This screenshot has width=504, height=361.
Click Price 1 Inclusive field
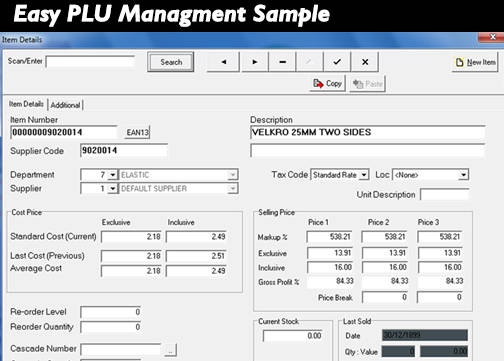330,267
